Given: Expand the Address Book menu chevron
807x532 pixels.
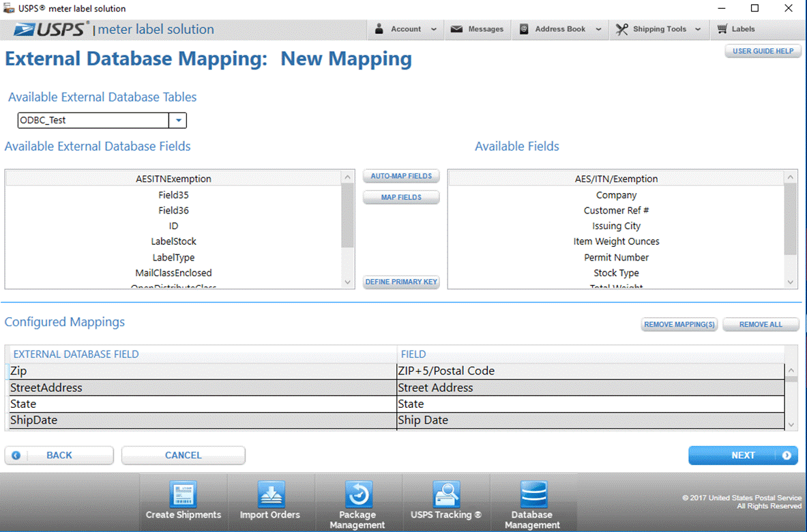Looking at the screenshot, I should pyautogui.click(x=598, y=29).
